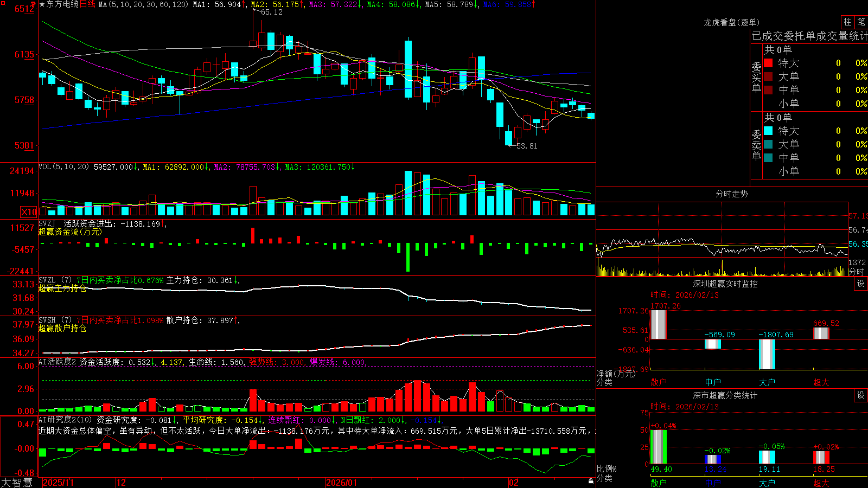The height and width of the screenshot is (488, 868).
Task: Click the dark red 中单 buy order swatch
Action: (768, 90)
